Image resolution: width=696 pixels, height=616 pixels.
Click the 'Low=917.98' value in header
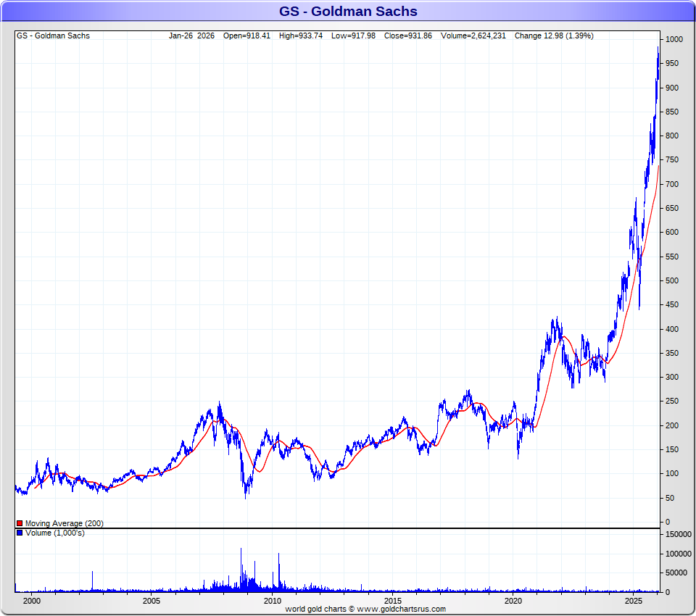click(x=353, y=36)
